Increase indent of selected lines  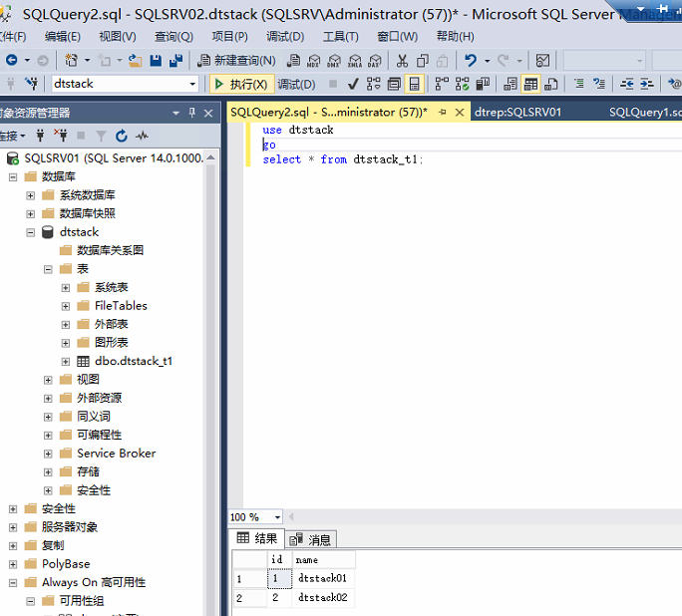pos(647,84)
